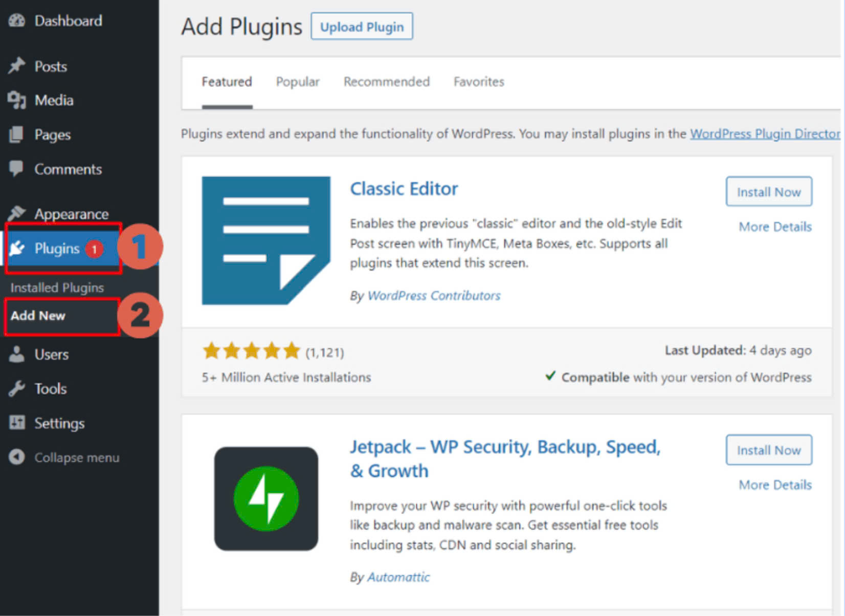Screen dimensions: 845x616
Task: Click the Classic Editor title link
Action: [404, 189]
